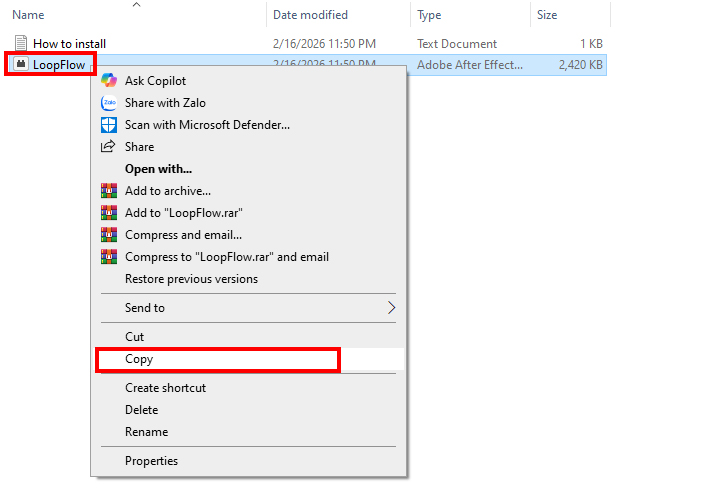Click the Copilot icon in context menu

[109, 81]
